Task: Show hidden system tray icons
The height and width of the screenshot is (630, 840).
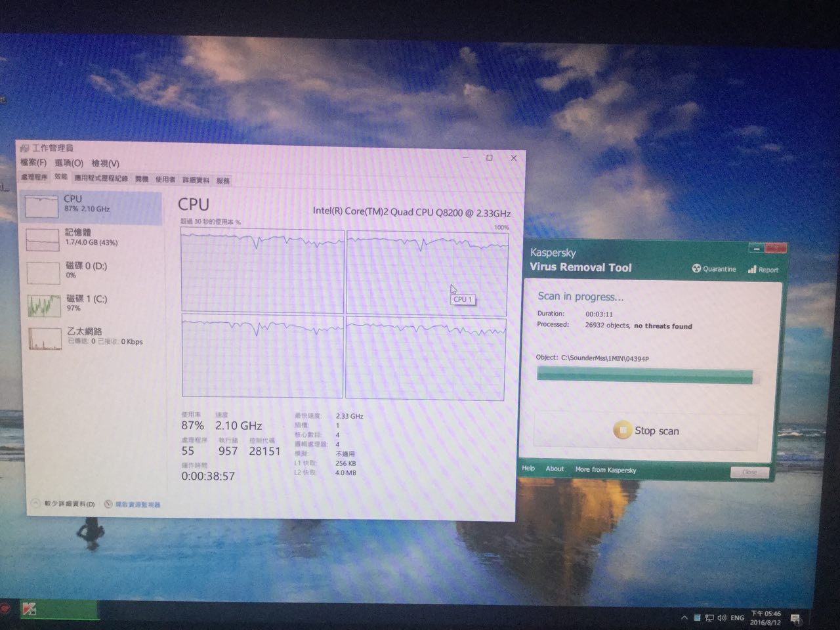Action: pos(684,618)
